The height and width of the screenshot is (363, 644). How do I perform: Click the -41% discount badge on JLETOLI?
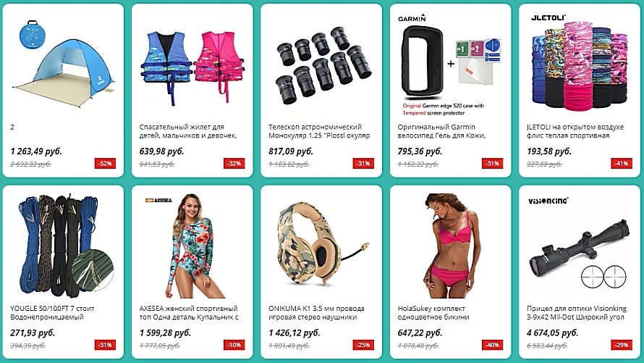pyautogui.click(x=622, y=163)
